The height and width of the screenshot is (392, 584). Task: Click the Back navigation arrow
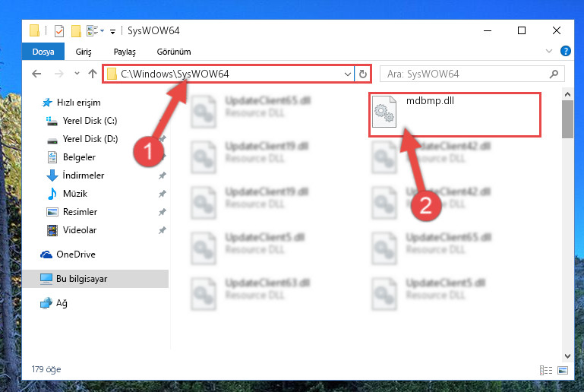[36, 74]
